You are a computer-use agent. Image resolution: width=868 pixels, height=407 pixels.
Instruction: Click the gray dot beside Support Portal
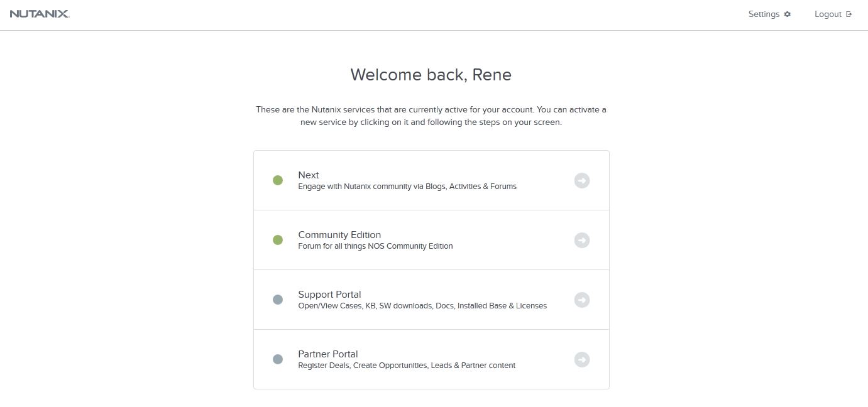click(278, 300)
